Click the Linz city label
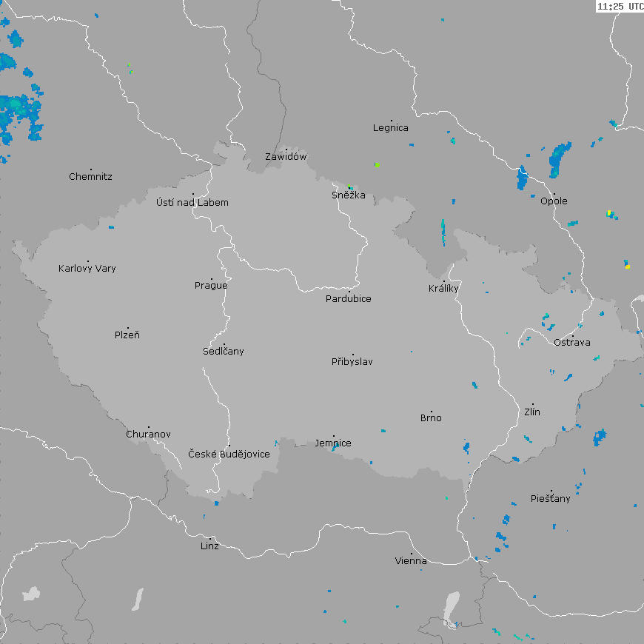Viewport: 644px width, 644px height. (x=209, y=546)
